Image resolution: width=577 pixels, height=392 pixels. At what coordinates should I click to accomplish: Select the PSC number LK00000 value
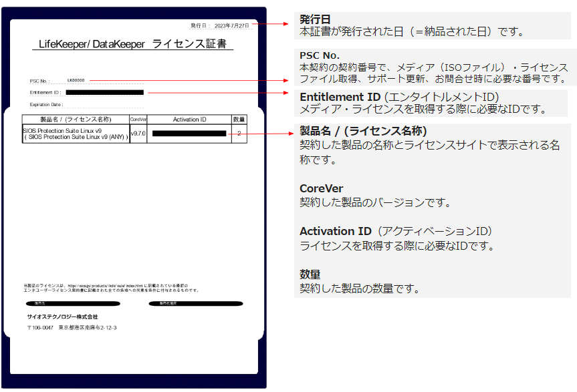click(76, 80)
